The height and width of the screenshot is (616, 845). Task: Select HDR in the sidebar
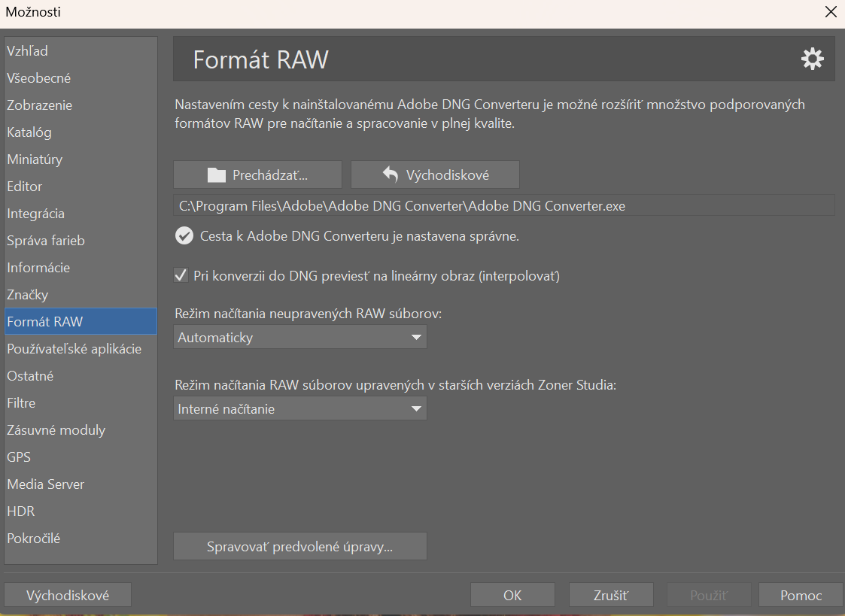[81, 511]
